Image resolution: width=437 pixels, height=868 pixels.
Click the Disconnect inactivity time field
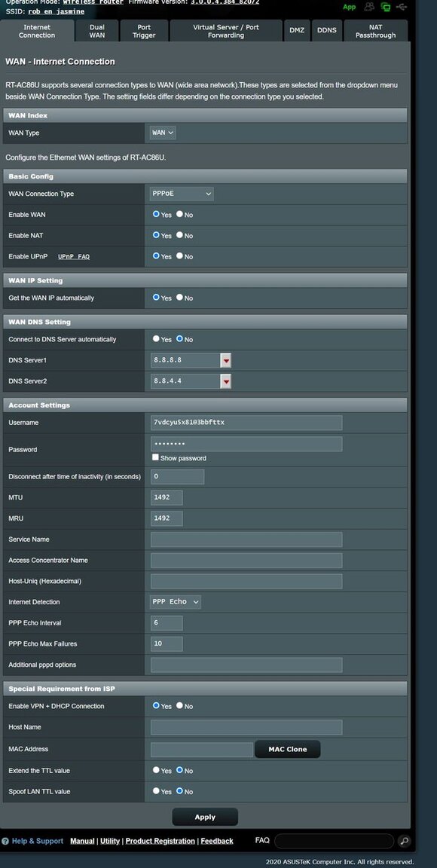pyautogui.click(x=177, y=477)
